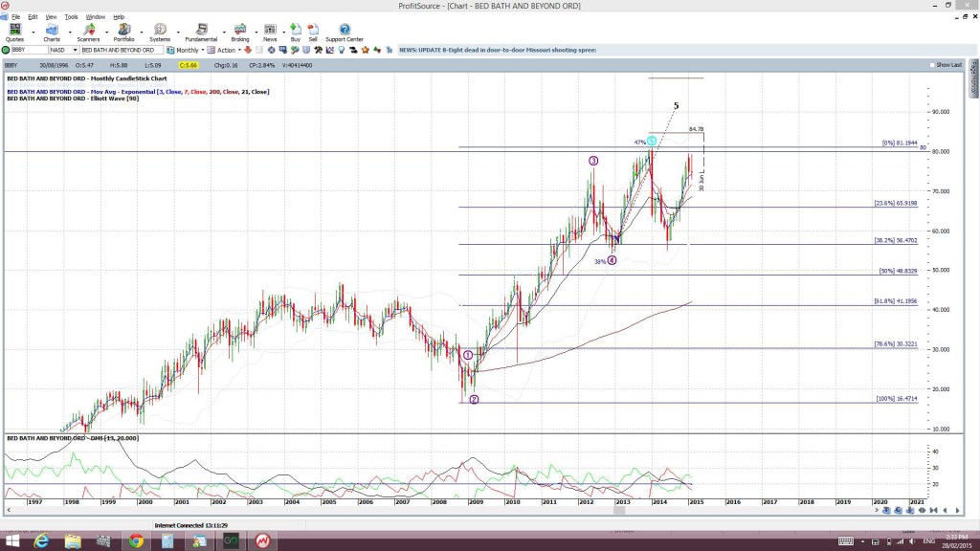Open the Window menu
This screenshot has width=980, height=551.
(95, 17)
